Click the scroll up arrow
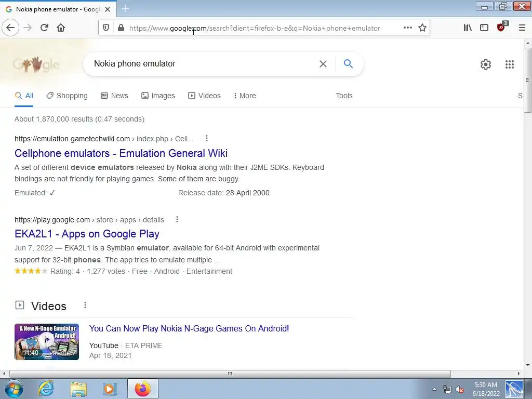The height and width of the screenshot is (399, 532). point(528,43)
